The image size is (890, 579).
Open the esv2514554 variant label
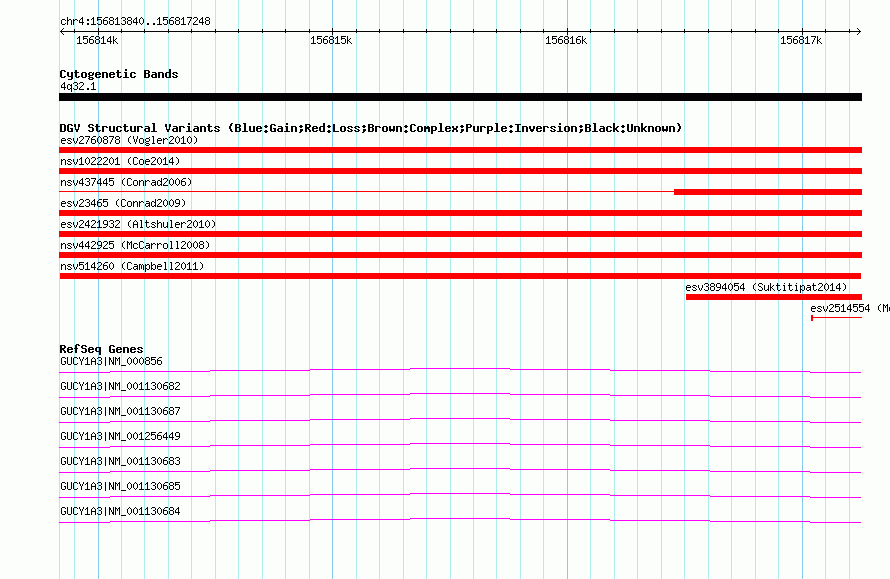[850, 309]
